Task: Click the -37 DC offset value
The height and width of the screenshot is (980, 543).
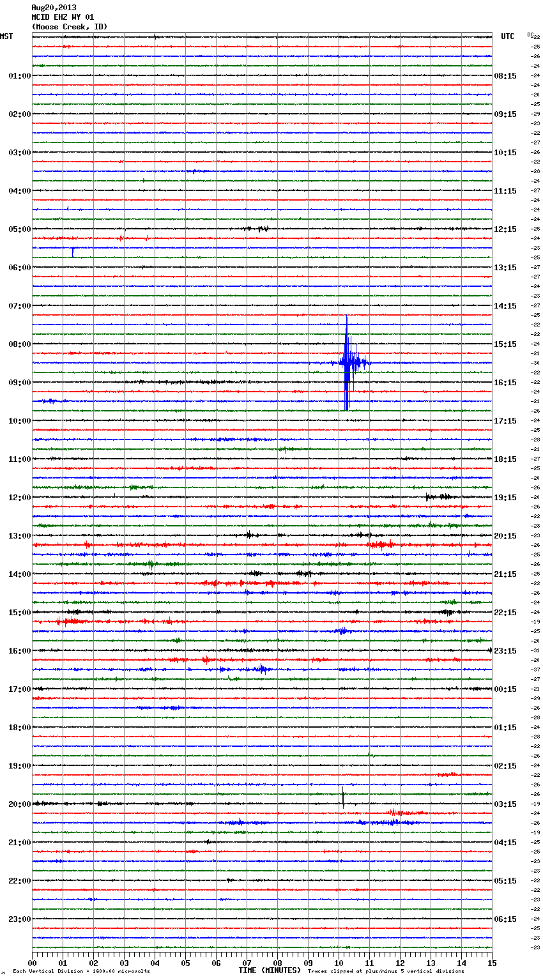Action: (x=536, y=670)
